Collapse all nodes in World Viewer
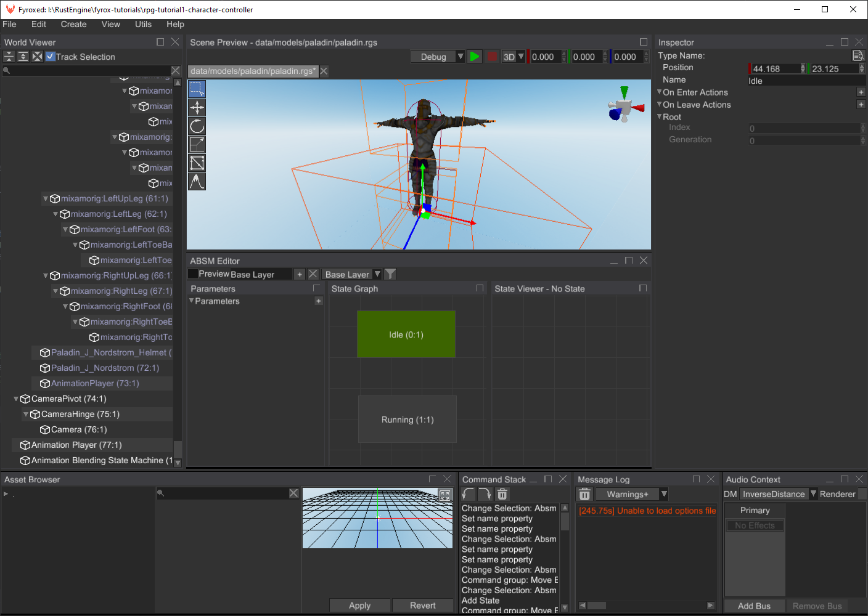 tap(9, 57)
